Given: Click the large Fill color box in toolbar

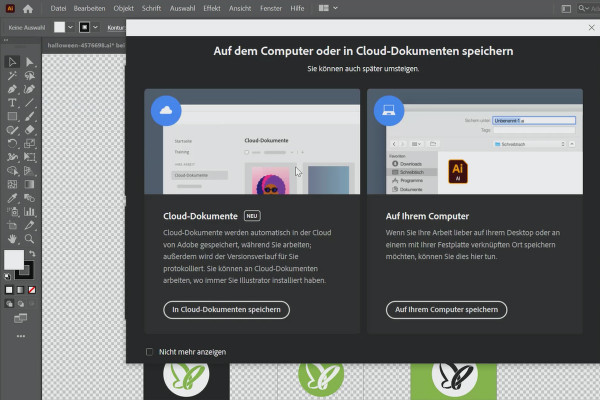Looking at the screenshot, I should (14, 260).
